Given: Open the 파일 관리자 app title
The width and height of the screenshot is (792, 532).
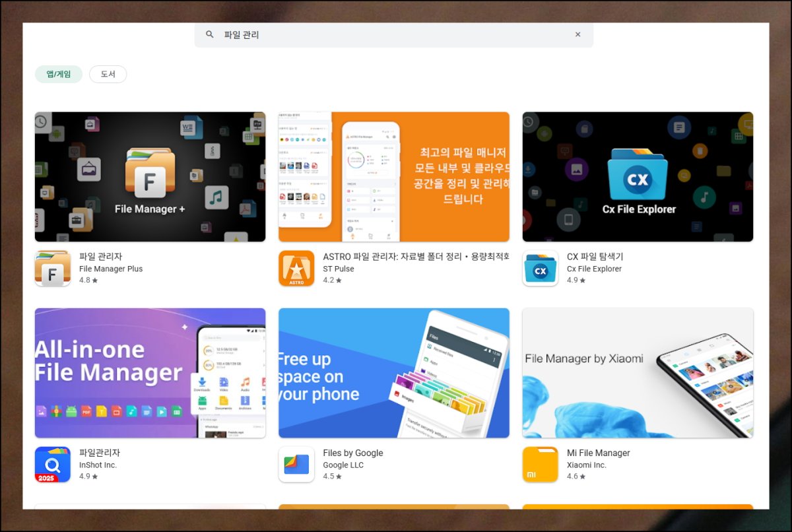Looking at the screenshot, I should 100,257.
